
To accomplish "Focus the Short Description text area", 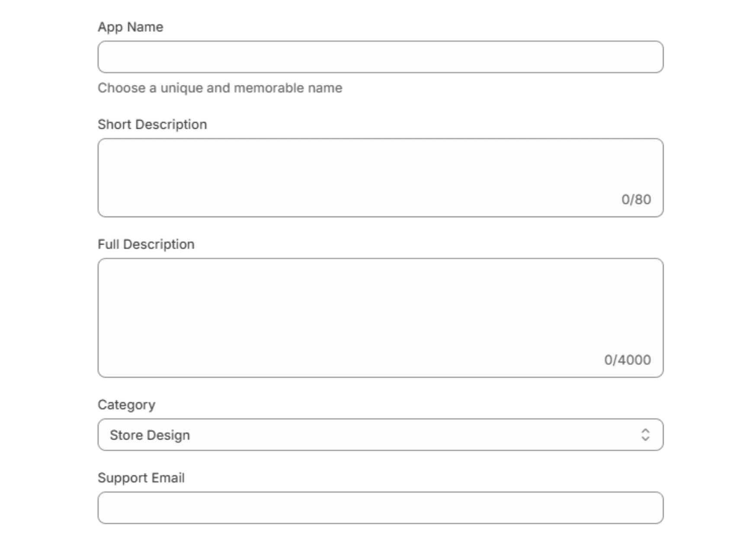I will pos(380,173).
